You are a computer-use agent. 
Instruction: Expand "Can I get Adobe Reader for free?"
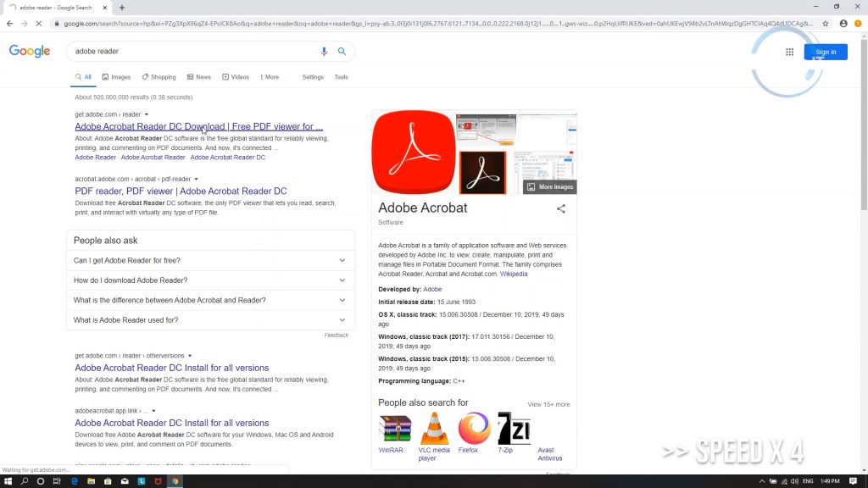click(210, 261)
